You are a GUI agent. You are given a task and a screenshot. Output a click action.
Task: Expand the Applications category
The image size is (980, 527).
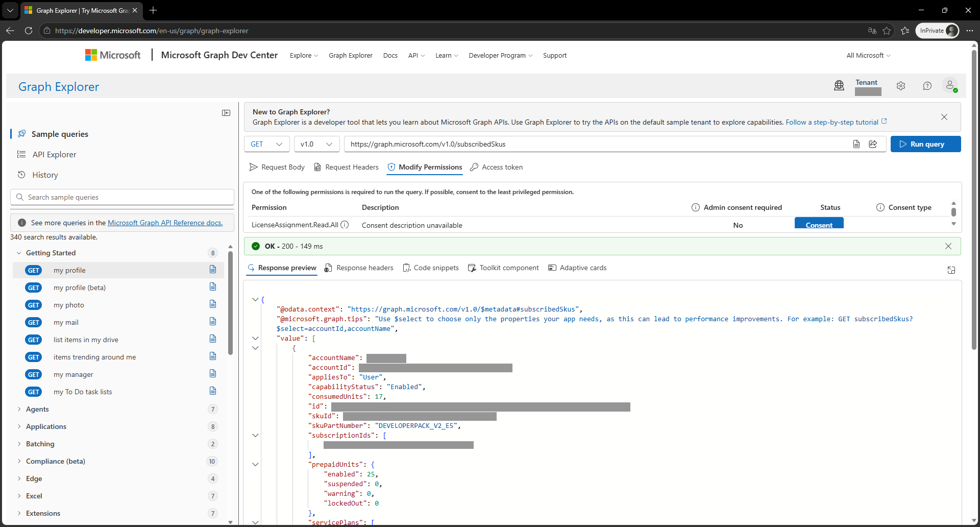pos(19,426)
